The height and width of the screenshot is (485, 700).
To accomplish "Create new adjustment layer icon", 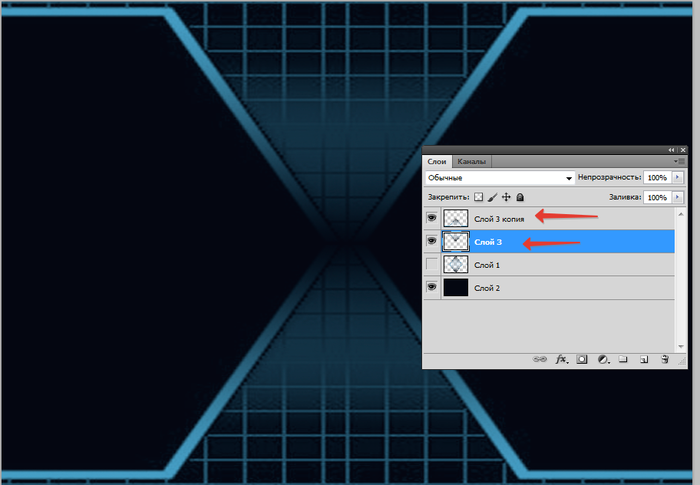I will [x=603, y=360].
